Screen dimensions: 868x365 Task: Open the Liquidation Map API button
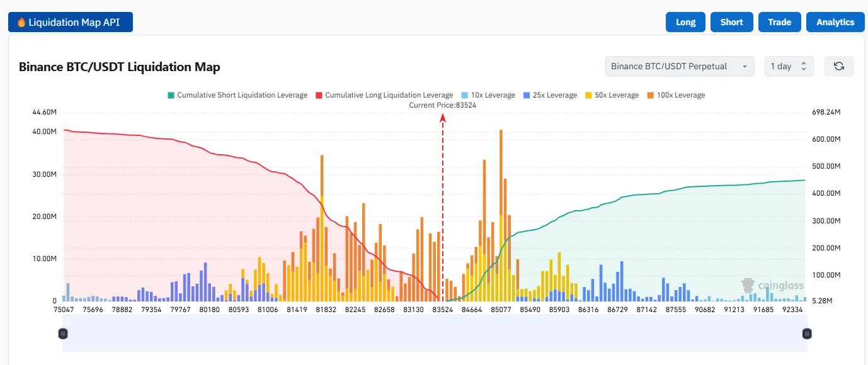pyautogui.click(x=71, y=22)
